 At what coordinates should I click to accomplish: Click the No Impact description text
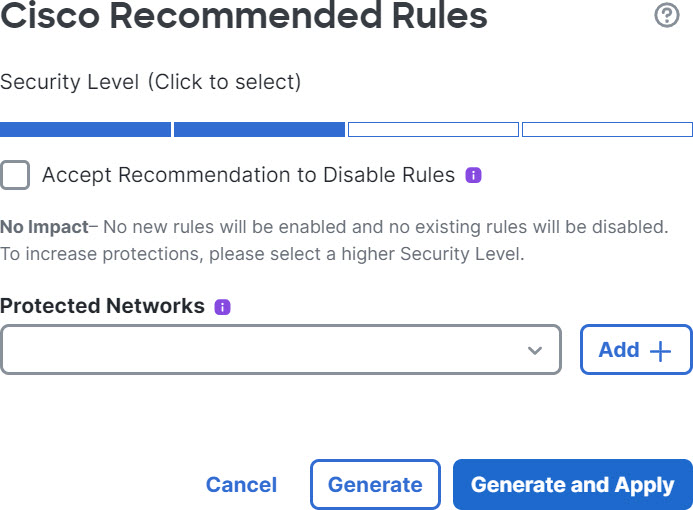point(334,240)
